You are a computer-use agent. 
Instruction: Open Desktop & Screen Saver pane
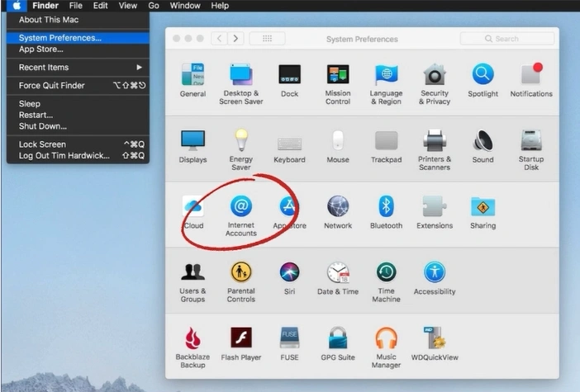240,84
